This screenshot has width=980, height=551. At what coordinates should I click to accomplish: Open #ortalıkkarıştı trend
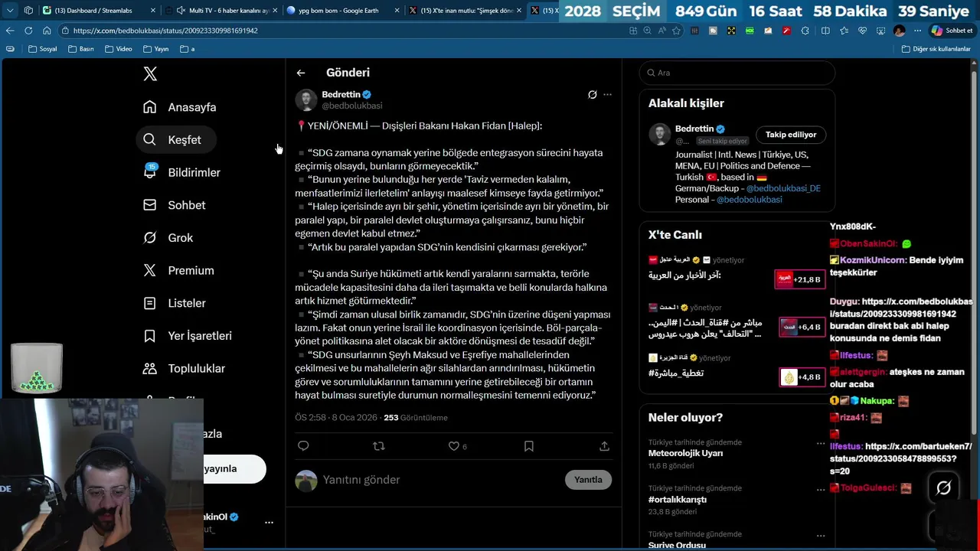[677, 499]
